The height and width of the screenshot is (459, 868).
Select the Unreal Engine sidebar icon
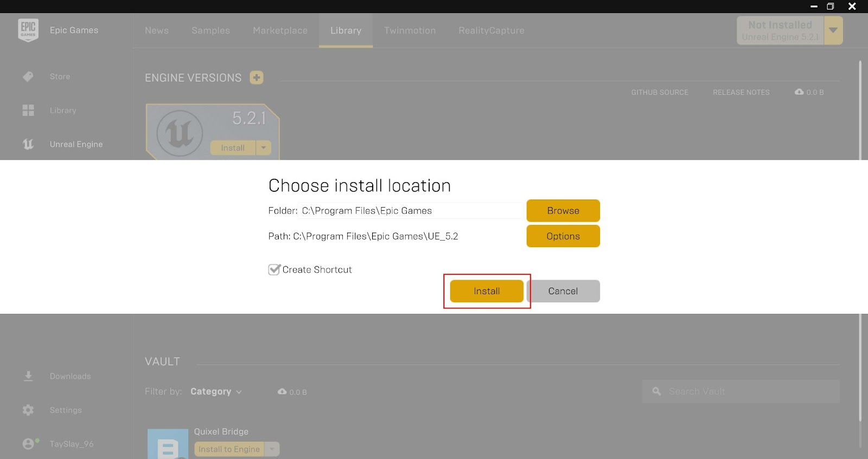pyautogui.click(x=28, y=144)
